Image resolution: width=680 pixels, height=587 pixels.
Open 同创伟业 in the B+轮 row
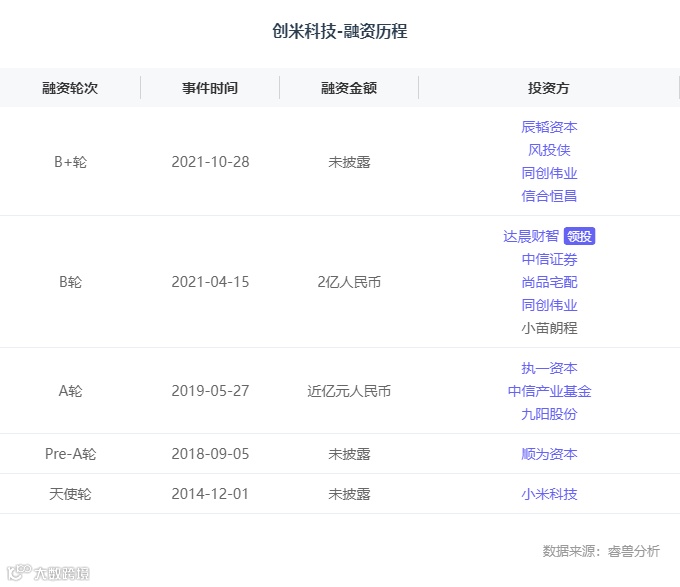tap(549, 173)
